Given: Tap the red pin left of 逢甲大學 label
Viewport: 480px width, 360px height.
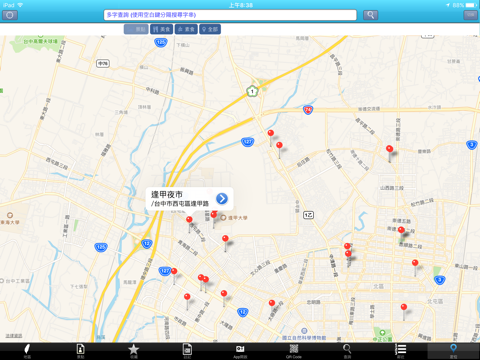Looking at the screenshot, I should 214,214.
